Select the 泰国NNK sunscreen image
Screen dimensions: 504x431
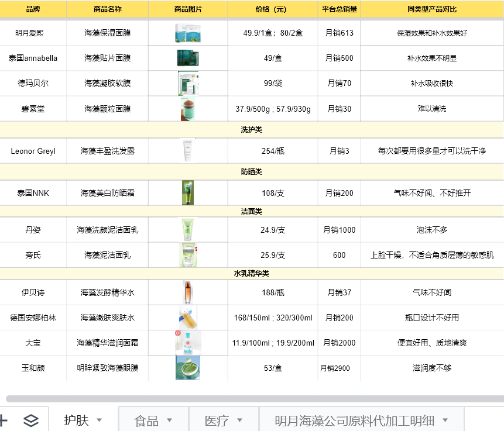(188, 193)
